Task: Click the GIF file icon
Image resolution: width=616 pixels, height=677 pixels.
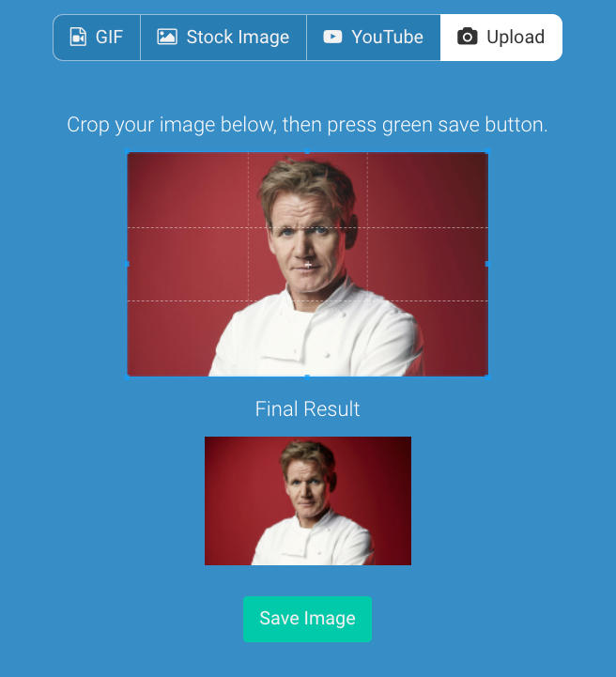Action: coord(78,38)
